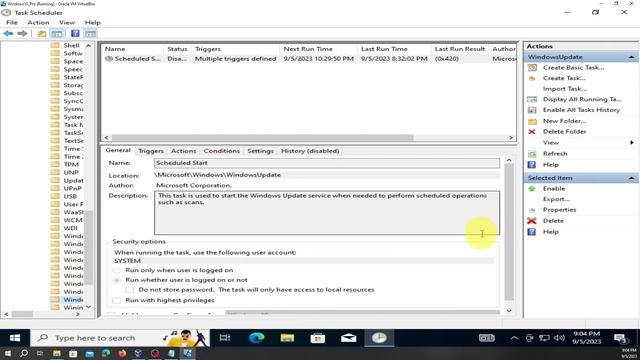This screenshot has width=640, height=360.
Task: Toggle the Show/Hide Action Pane toolbar icon
Action: (x=90, y=33)
